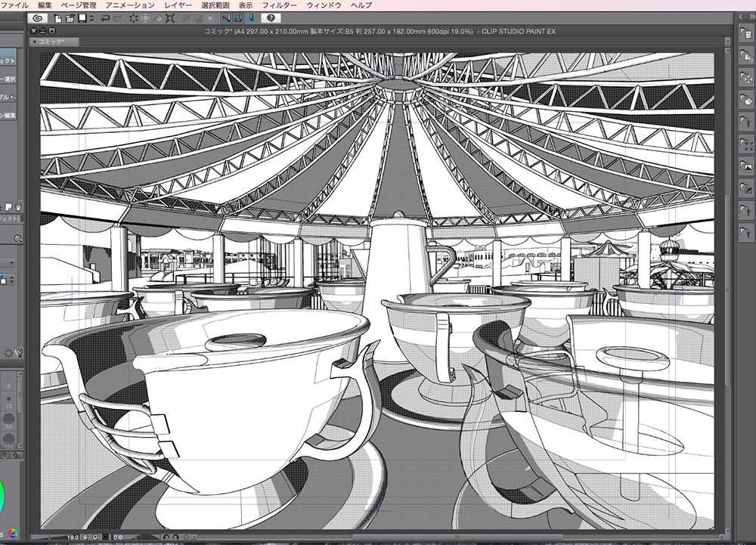The width and height of the screenshot is (756, 545).
Task: Toggle Snap to Ruler
Action: [x=226, y=18]
